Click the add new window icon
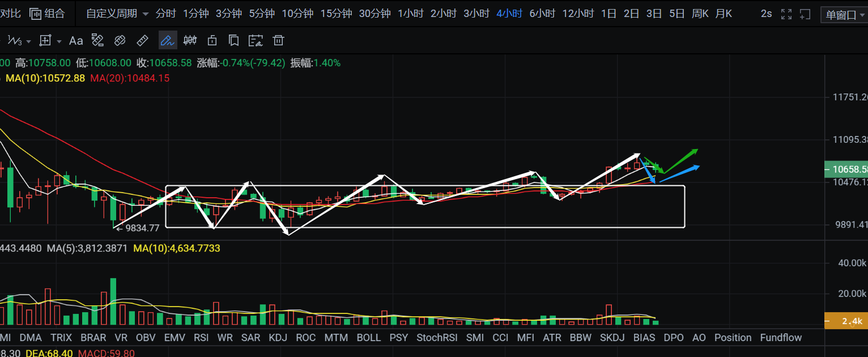 [805, 14]
